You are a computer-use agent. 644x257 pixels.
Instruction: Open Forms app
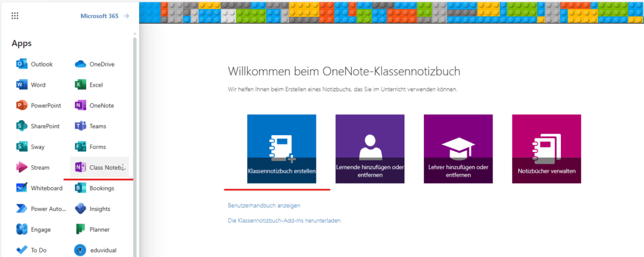[x=91, y=146]
